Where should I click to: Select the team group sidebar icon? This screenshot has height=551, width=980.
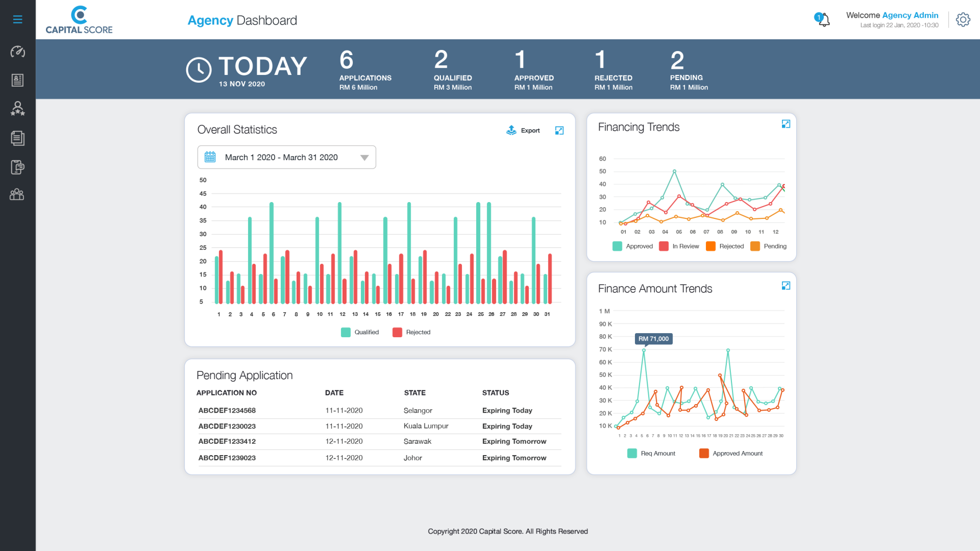17,194
